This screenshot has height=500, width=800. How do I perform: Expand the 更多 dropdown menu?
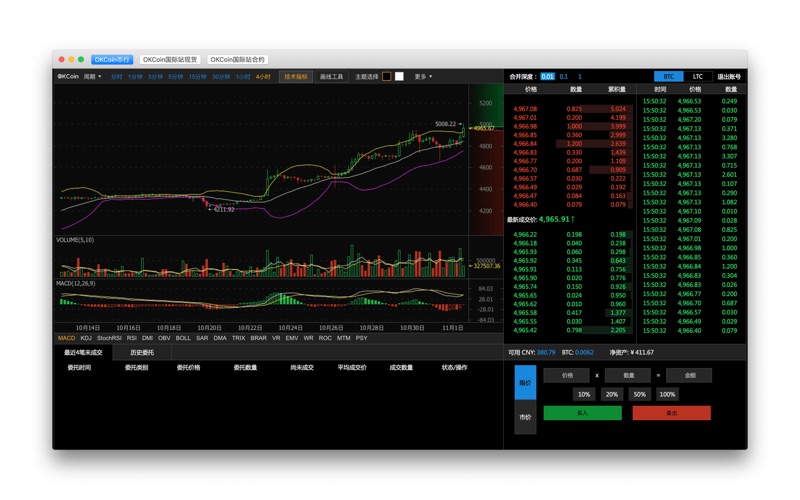pyautogui.click(x=423, y=77)
